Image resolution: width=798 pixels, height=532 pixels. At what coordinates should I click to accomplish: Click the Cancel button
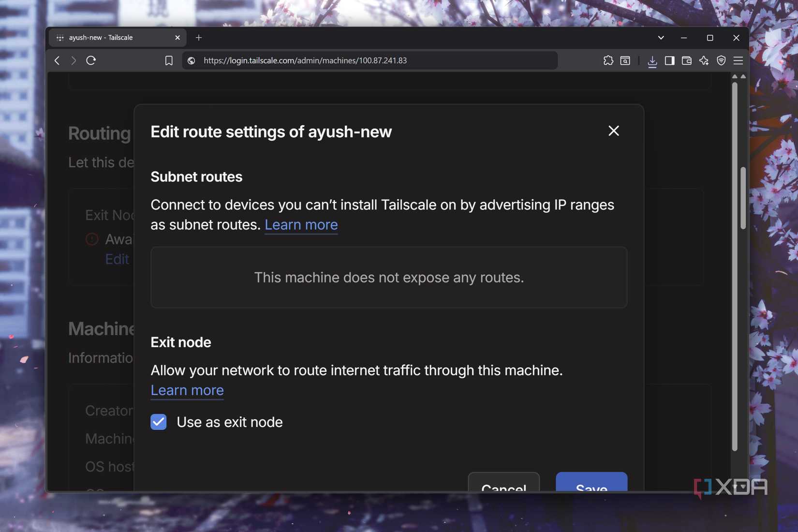(x=504, y=482)
